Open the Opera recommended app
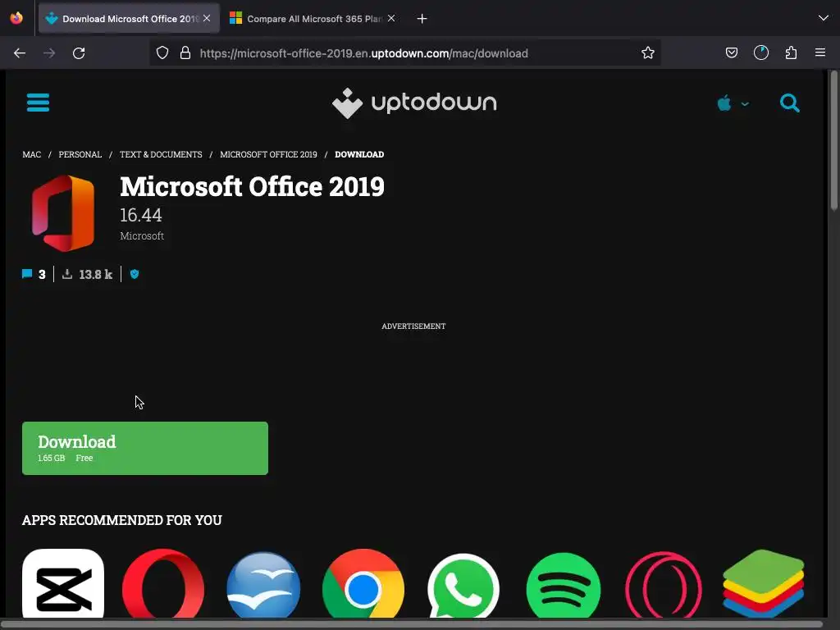 pos(163,584)
